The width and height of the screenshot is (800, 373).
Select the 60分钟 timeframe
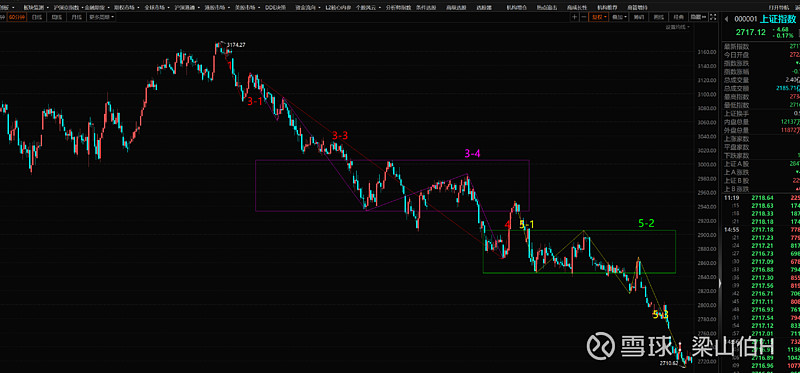click(x=17, y=17)
